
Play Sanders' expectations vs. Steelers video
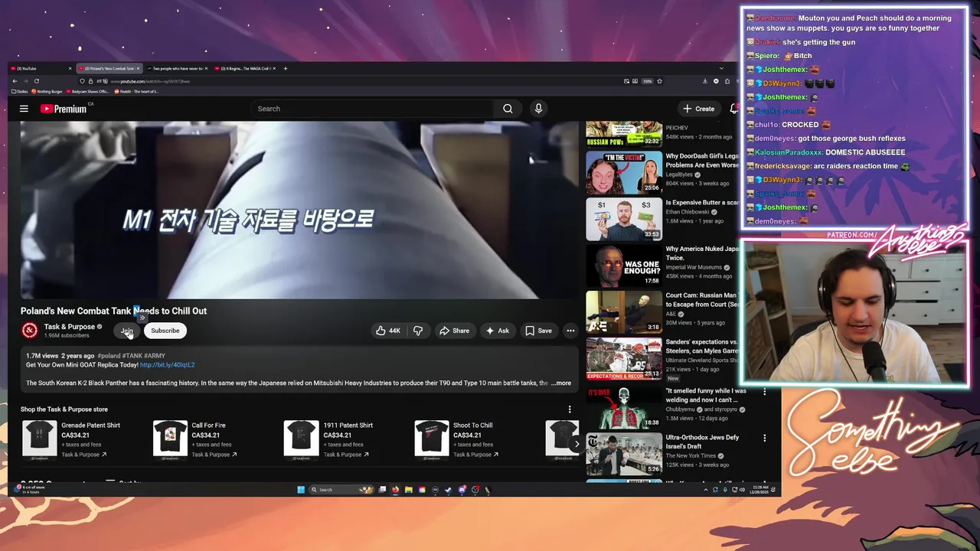(x=624, y=358)
